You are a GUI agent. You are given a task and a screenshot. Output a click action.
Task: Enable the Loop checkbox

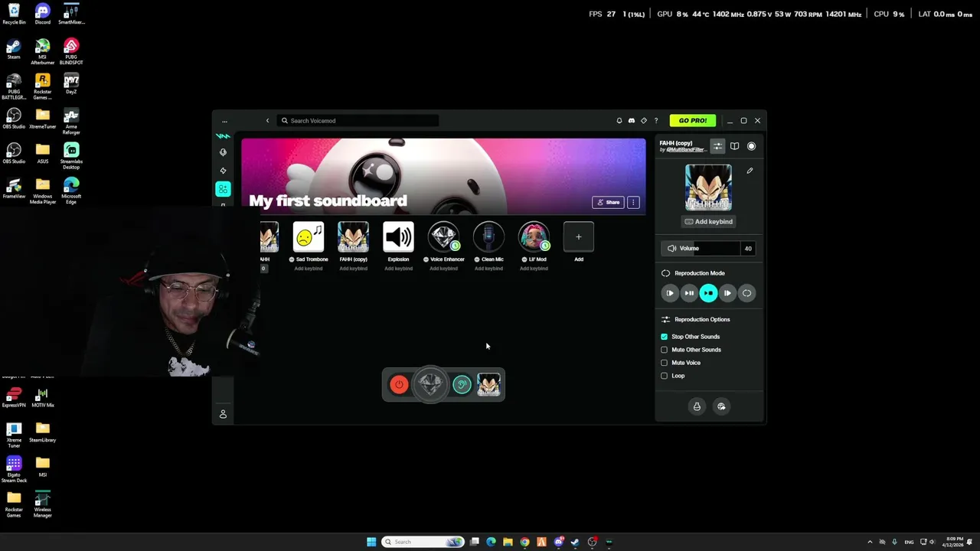pos(665,376)
